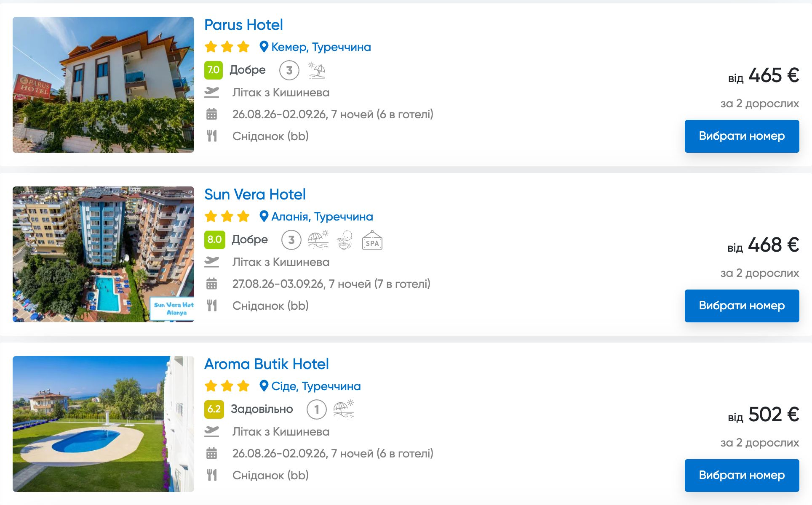The height and width of the screenshot is (505, 812).
Task: Click Вибрати номер for Aroma Butik Hotel
Action: click(742, 476)
